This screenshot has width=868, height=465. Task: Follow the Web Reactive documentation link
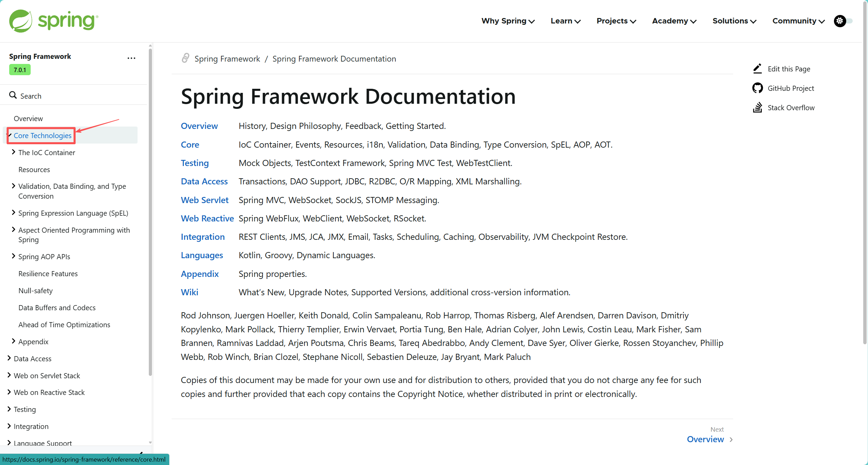tap(207, 218)
